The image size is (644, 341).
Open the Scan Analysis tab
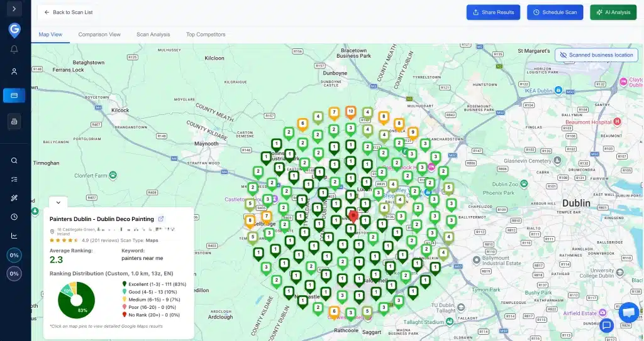pyautogui.click(x=153, y=35)
